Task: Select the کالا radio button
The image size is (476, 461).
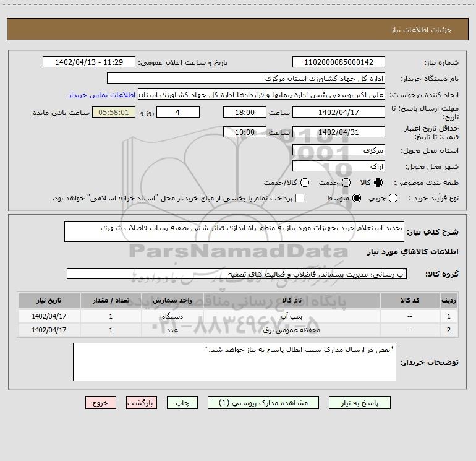Action: pos(378,183)
